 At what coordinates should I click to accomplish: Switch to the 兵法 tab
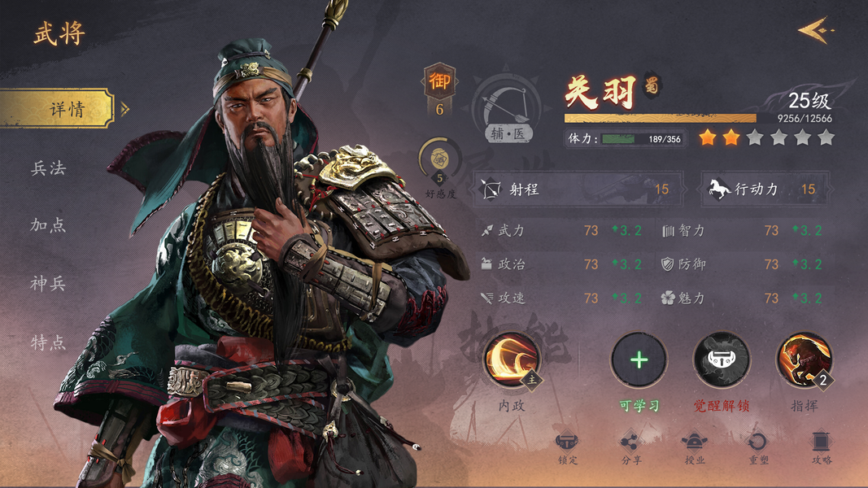click(49, 168)
